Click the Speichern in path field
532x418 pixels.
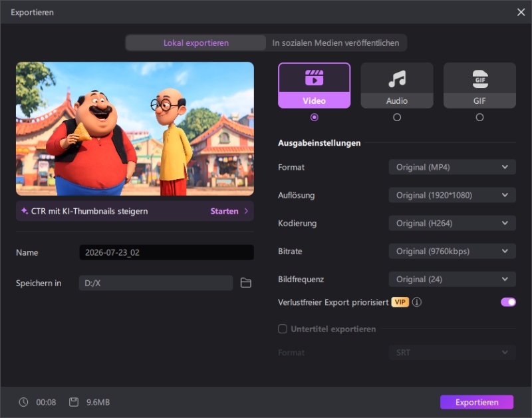click(156, 283)
